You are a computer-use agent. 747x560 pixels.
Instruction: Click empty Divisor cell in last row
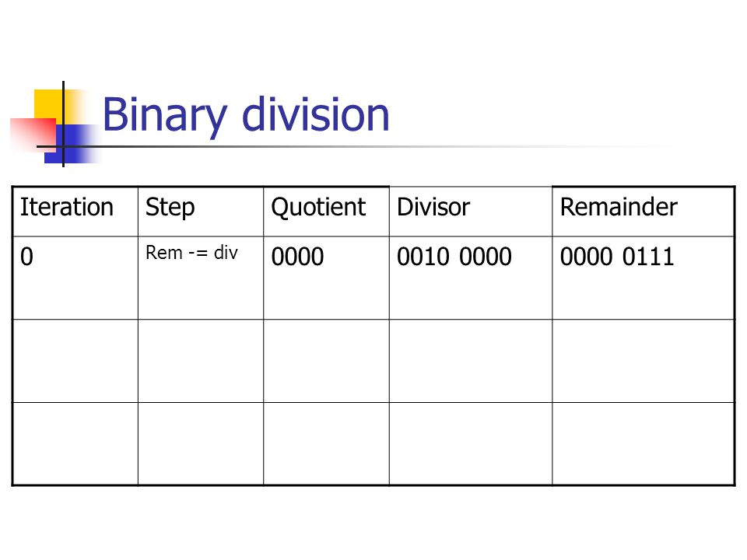471,444
